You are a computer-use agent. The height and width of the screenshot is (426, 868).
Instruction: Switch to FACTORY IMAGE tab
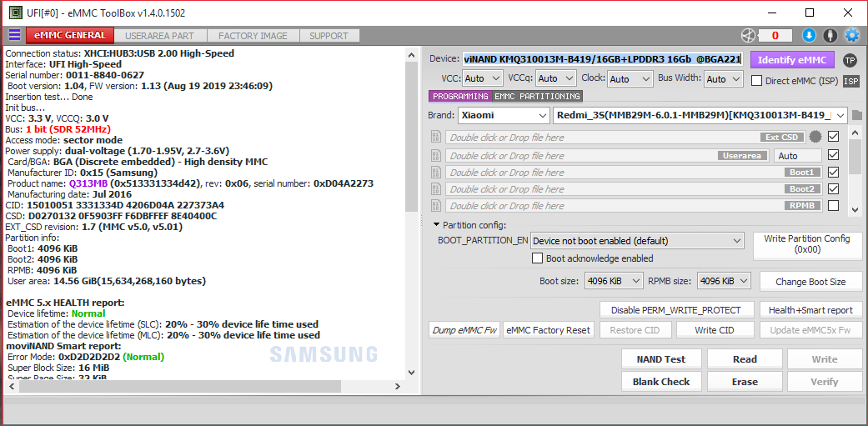[x=253, y=36]
